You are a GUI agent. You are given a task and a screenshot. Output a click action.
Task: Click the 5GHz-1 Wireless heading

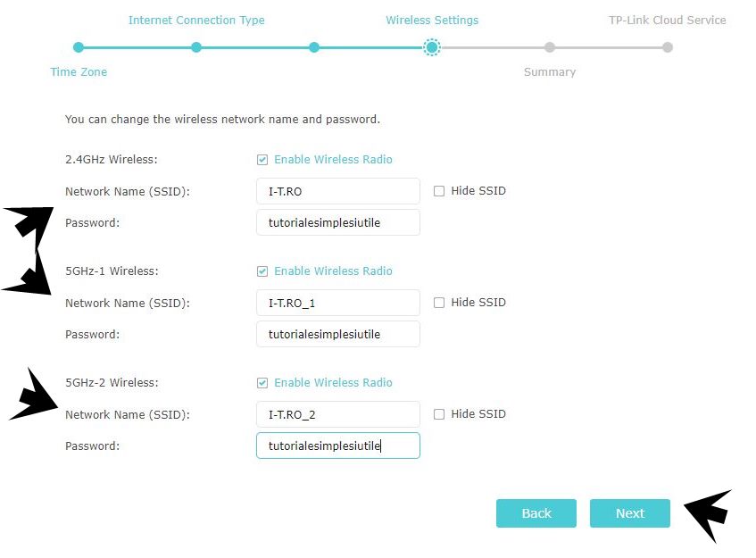click(112, 271)
